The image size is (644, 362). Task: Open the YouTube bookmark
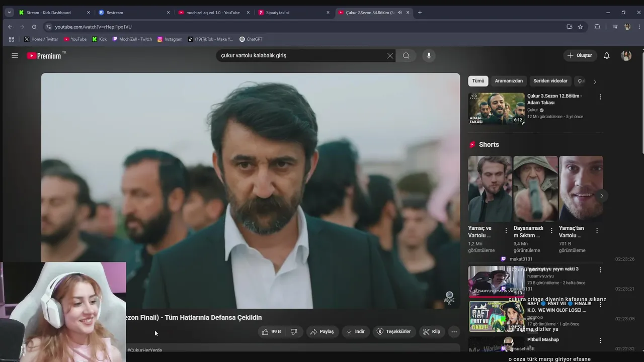pyautogui.click(x=75, y=39)
